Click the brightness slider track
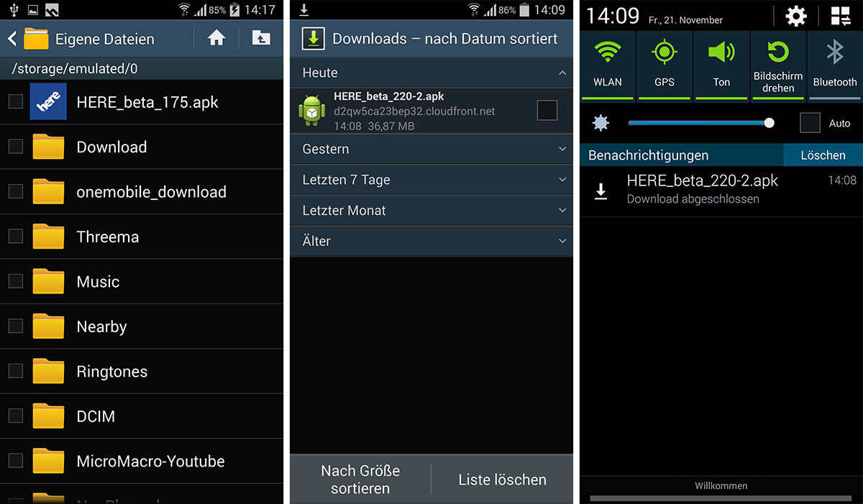 [698, 123]
